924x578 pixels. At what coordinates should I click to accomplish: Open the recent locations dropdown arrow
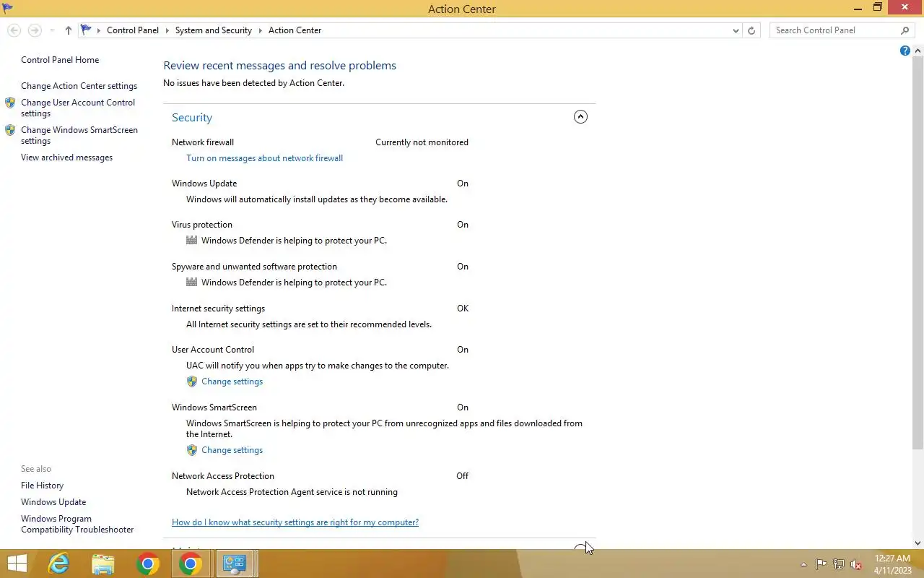click(x=52, y=30)
